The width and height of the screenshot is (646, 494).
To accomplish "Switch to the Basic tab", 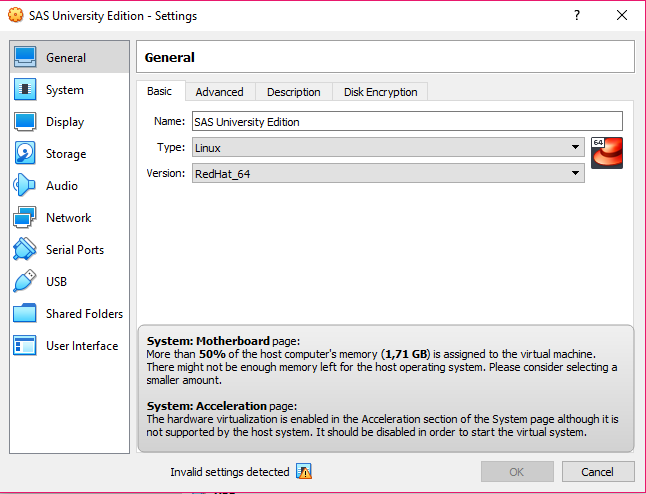I will (x=159, y=91).
